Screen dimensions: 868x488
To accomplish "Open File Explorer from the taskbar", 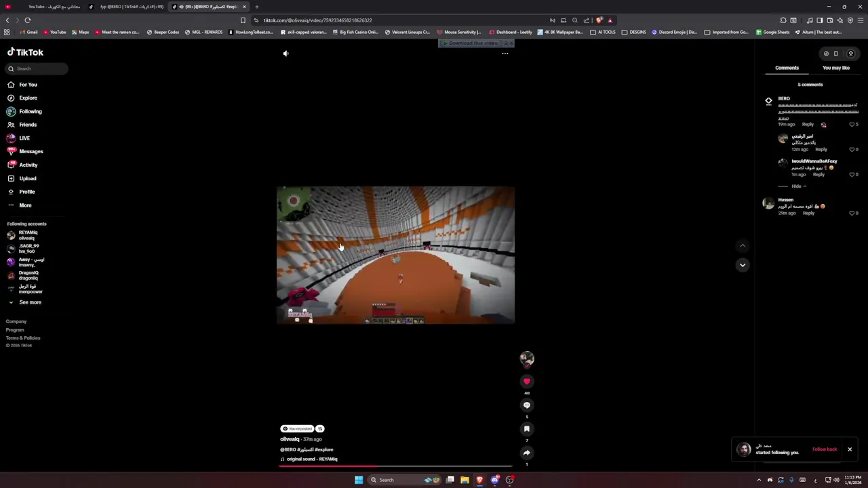I will 465,480.
